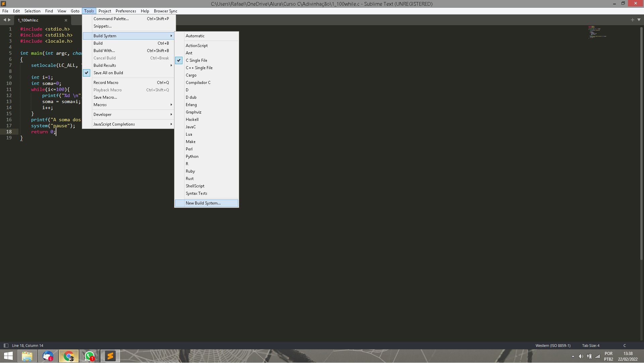Click the new tab plus icon
The width and height of the screenshot is (644, 363).
point(633,20)
